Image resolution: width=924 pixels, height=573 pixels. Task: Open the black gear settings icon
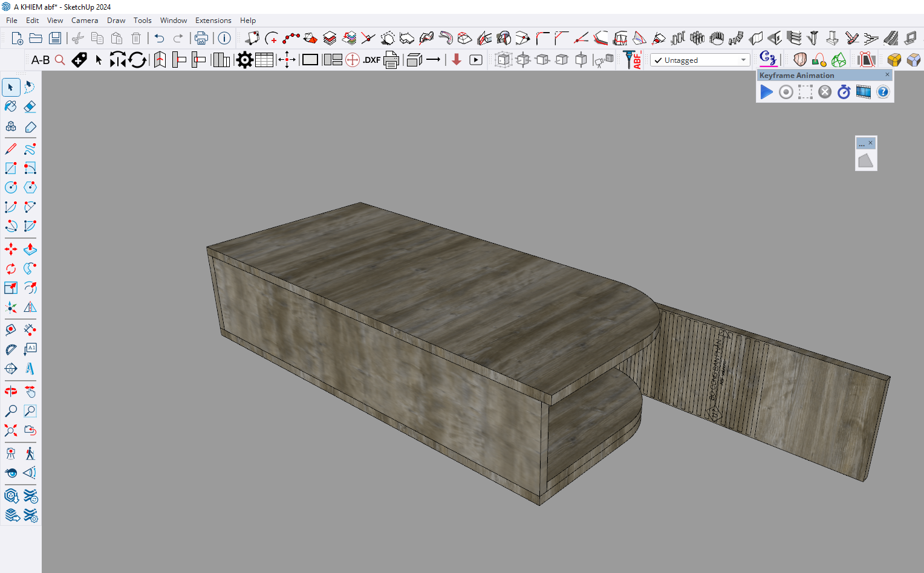pyautogui.click(x=244, y=60)
